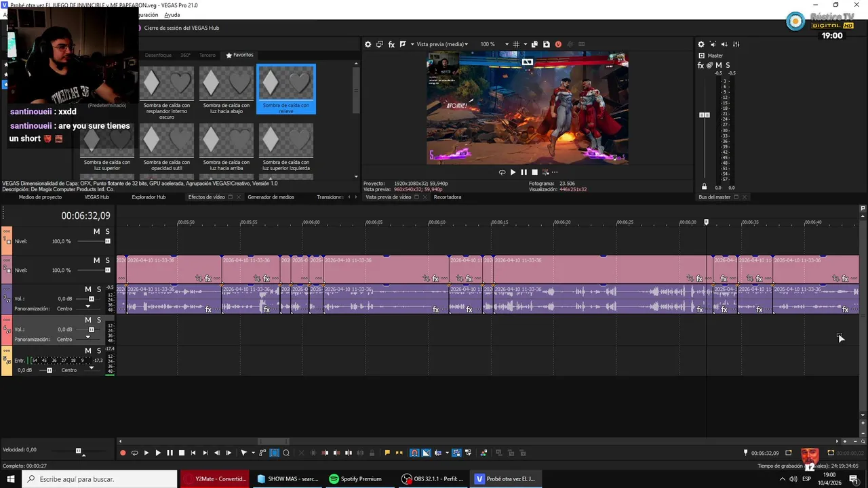
Task: Switch to the Recortadora tab
Action: [448, 197]
